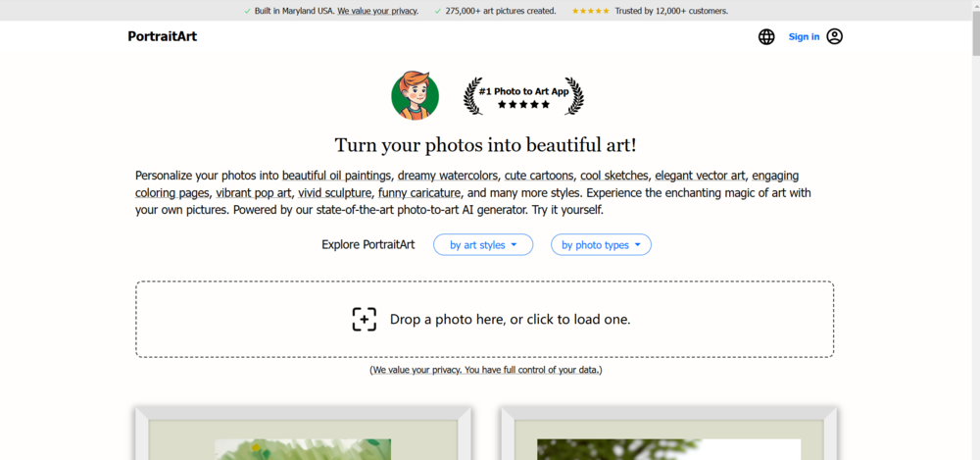This screenshot has height=460, width=980.
Task: Open the elegant vector art link
Action: (x=700, y=176)
